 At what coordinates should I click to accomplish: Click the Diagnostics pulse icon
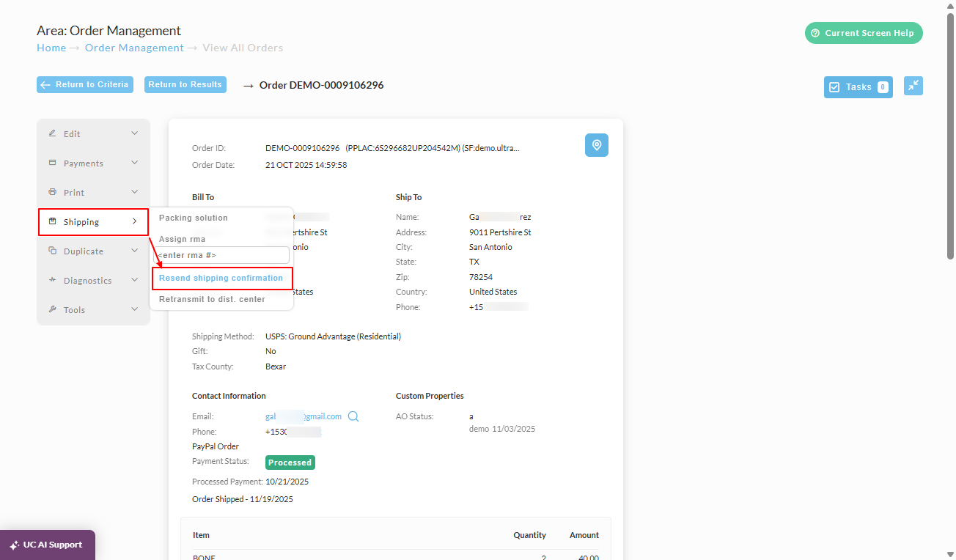coord(52,280)
